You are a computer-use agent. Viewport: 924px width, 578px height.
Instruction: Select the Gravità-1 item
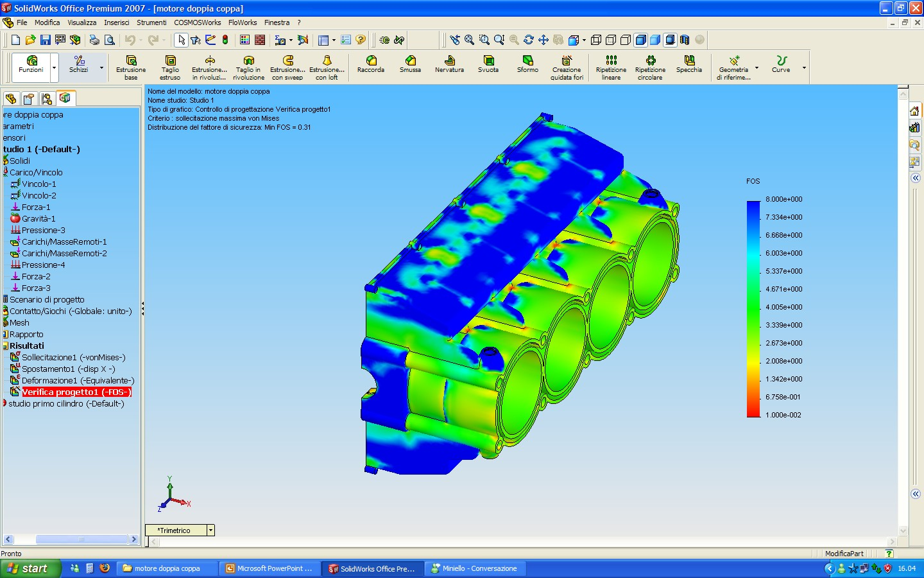click(x=38, y=219)
